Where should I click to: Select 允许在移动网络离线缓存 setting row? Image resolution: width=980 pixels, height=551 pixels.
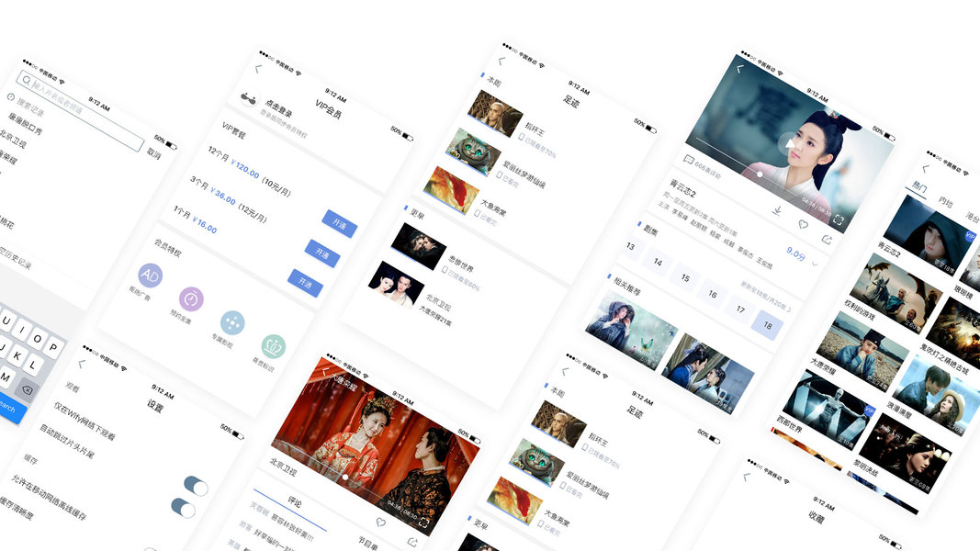[x=49, y=497]
